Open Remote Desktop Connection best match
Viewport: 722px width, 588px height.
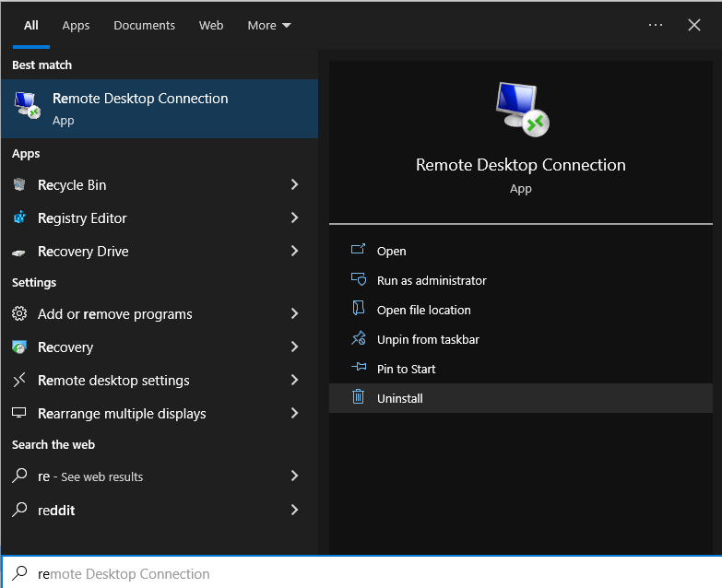160,109
